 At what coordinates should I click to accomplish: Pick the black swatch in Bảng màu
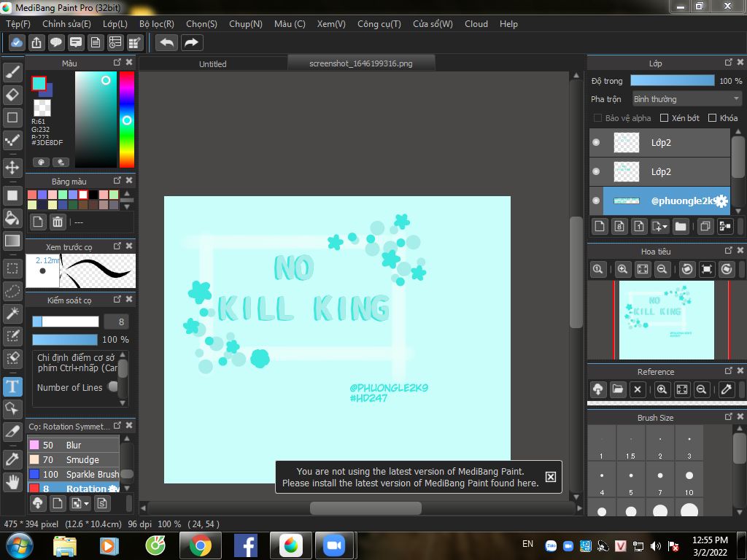93,195
